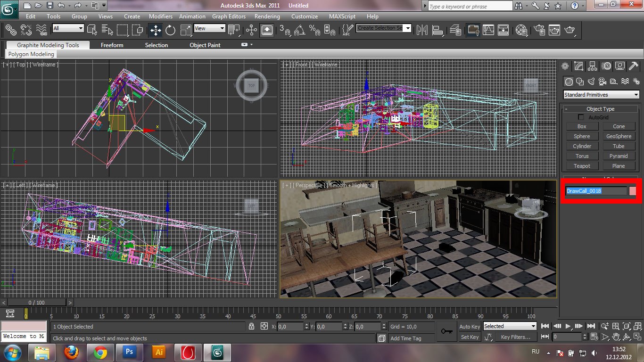
Task: Toggle Auto Key animation mode
Action: [470, 326]
